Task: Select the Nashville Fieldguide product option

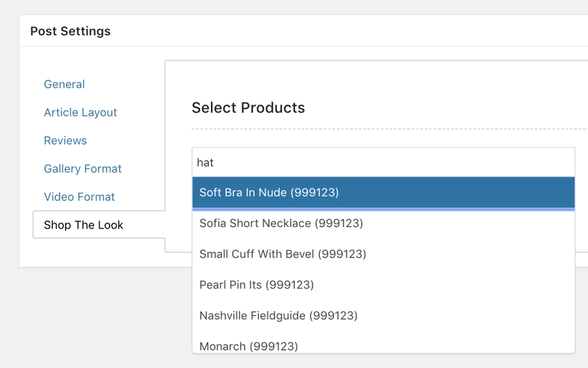Action: (384, 316)
